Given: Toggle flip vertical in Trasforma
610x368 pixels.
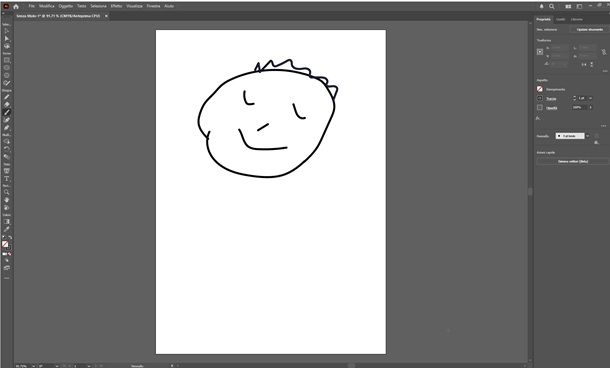Looking at the screenshot, I should (x=592, y=64).
